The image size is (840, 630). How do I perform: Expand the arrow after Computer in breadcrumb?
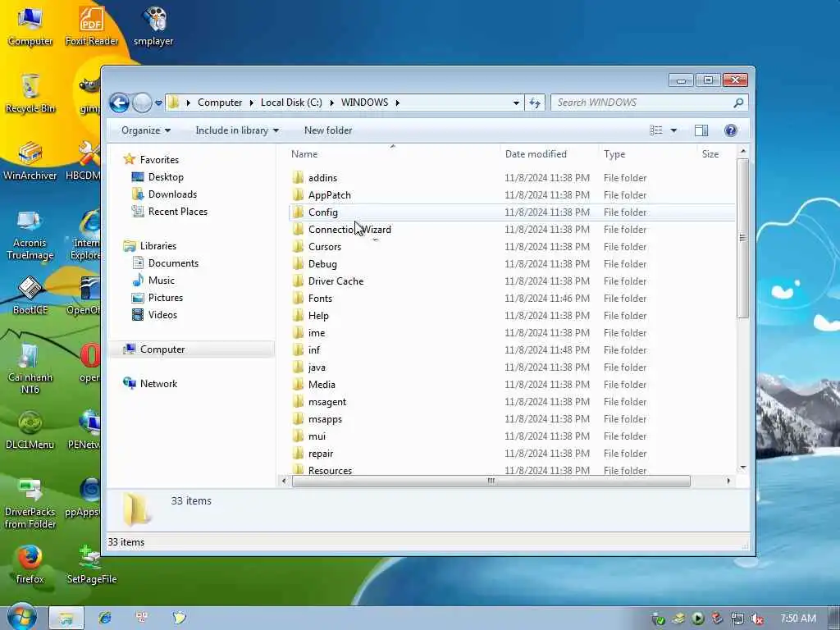click(252, 103)
